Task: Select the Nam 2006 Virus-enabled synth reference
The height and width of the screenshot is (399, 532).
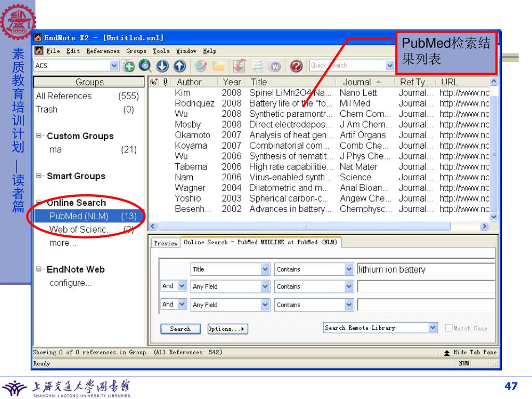Action: coord(319,177)
